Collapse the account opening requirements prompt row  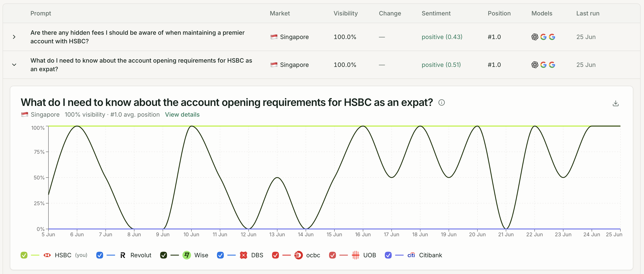(x=14, y=65)
